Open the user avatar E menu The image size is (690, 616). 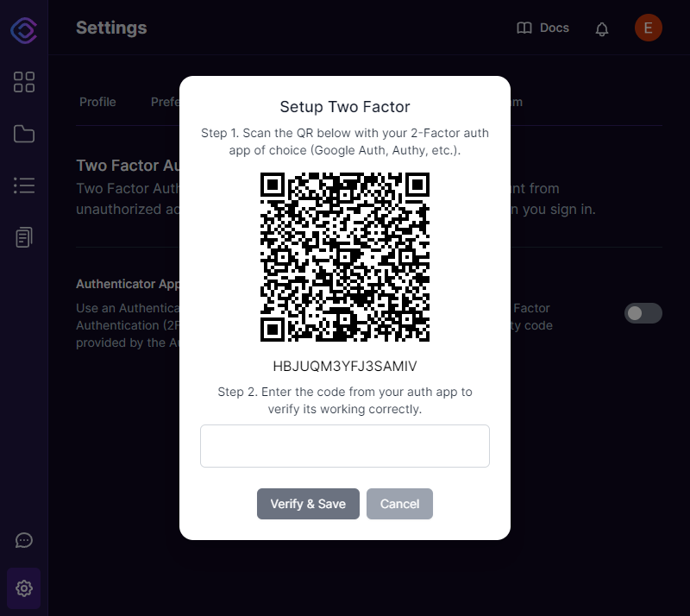tap(649, 28)
